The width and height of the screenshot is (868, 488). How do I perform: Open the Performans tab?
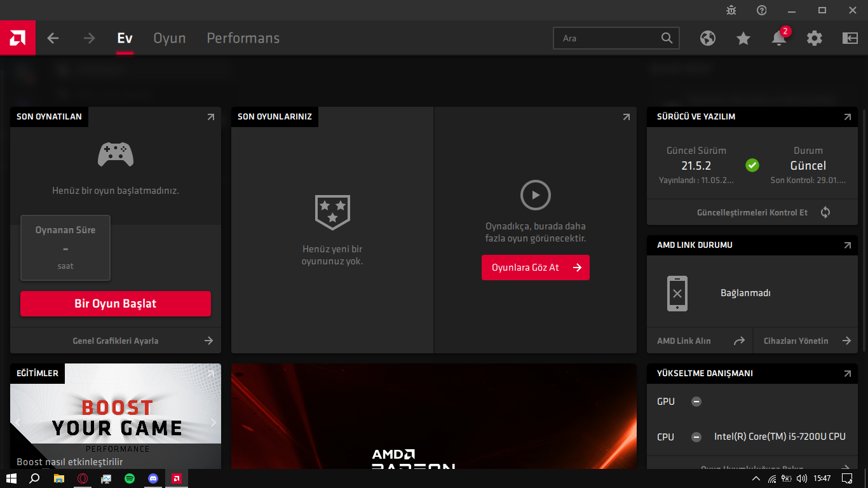[243, 38]
